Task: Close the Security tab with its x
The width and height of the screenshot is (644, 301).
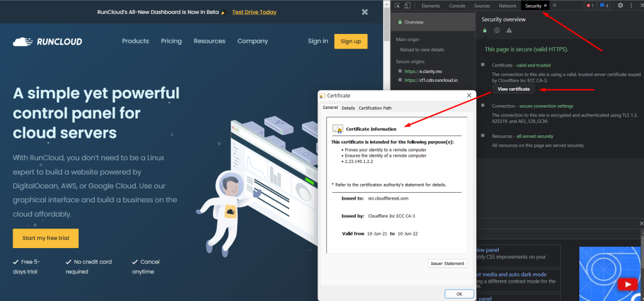Action: (x=545, y=6)
